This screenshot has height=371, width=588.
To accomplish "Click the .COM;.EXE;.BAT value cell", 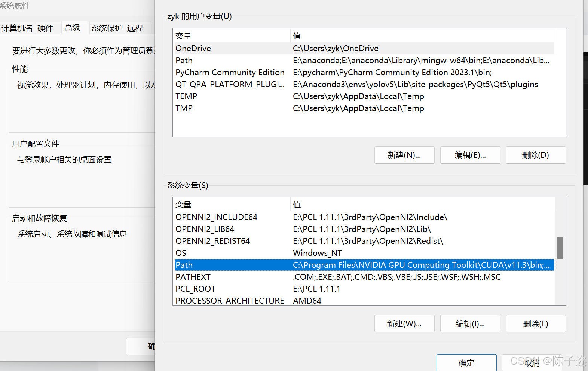I will click(x=397, y=277).
